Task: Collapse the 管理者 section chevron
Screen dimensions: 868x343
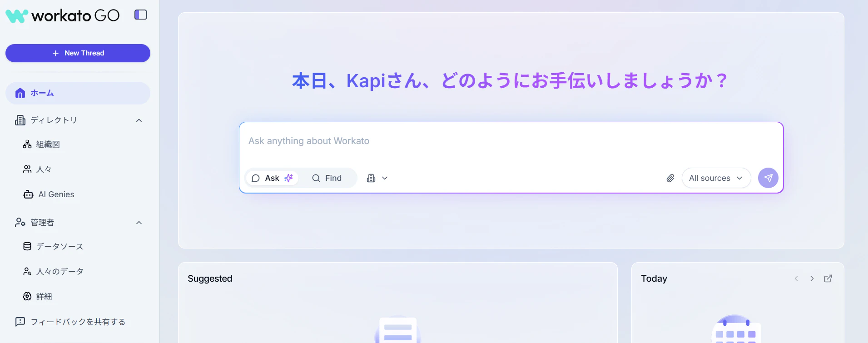Action: point(139,223)
